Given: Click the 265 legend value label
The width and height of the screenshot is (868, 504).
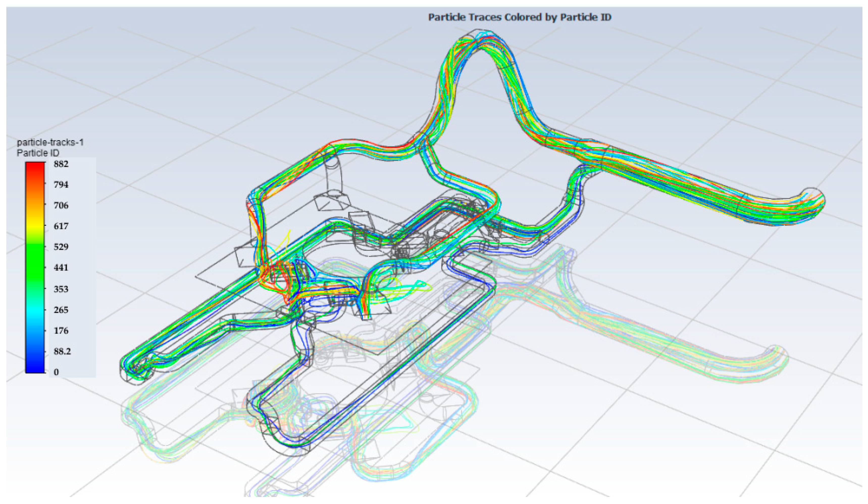Looking at the screenshot, I should tap(61, 310).
